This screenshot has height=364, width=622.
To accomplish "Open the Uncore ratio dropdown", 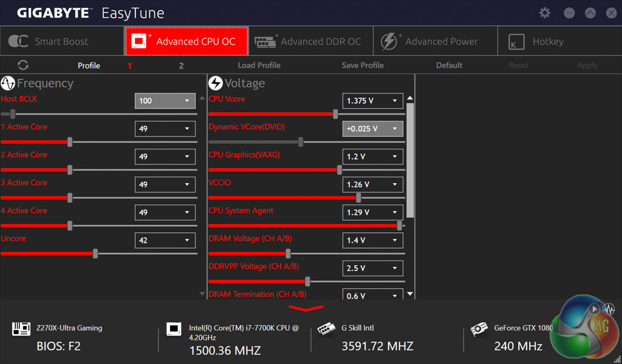I will 165,240.
